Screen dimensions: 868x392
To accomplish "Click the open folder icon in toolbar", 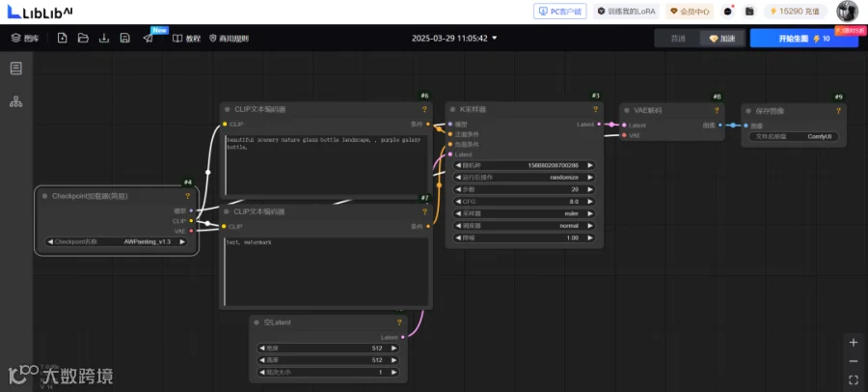I will point(83,39).
